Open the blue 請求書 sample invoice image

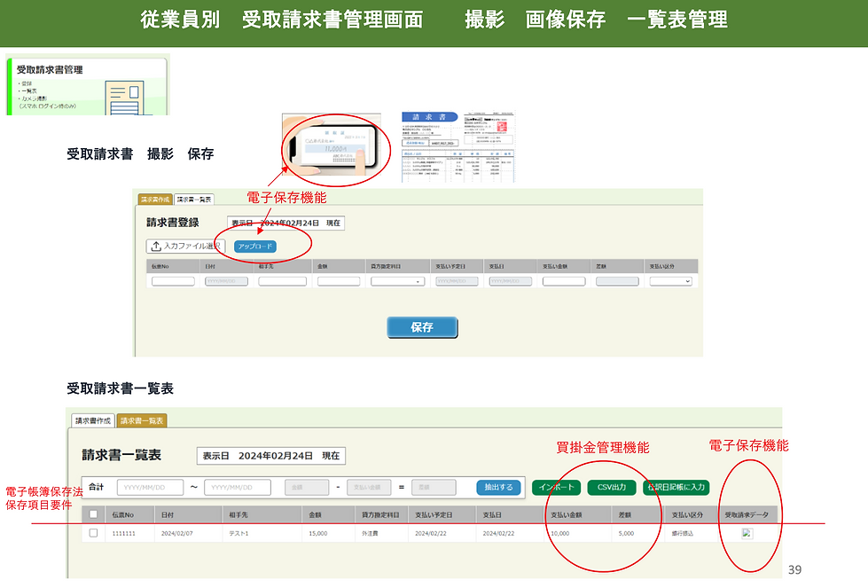click(x=430, y=146)
